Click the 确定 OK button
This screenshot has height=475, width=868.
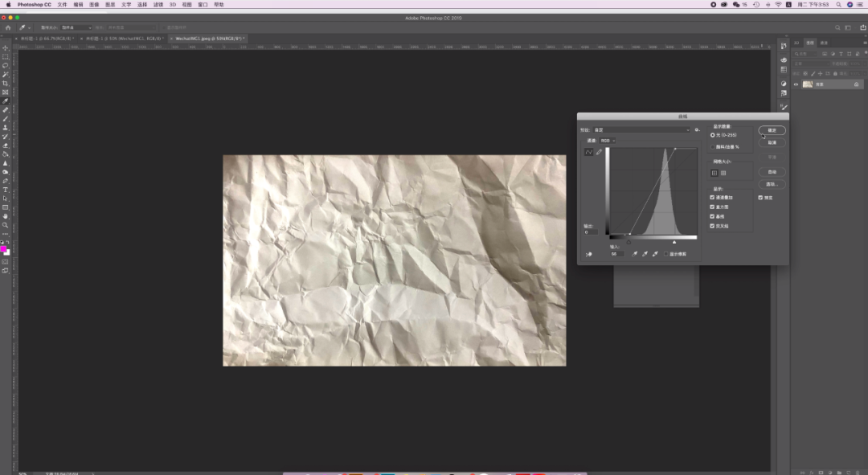click(x=772, y=130)
